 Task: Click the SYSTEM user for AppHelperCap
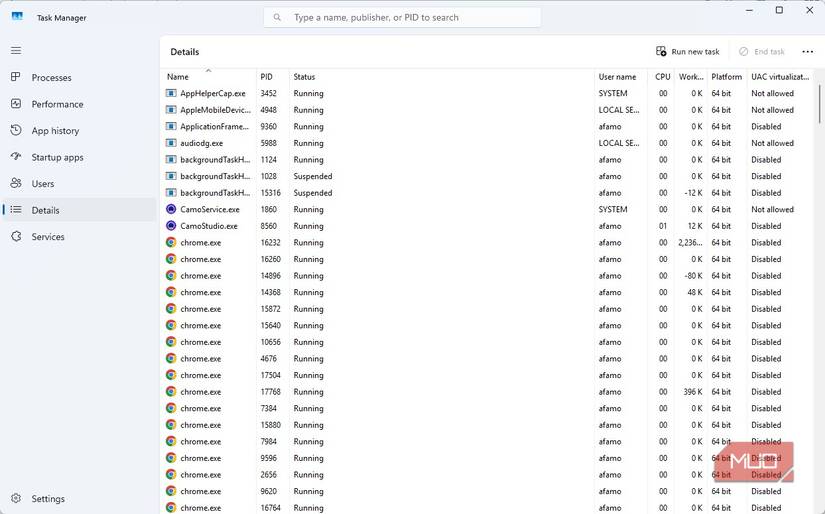613,93
